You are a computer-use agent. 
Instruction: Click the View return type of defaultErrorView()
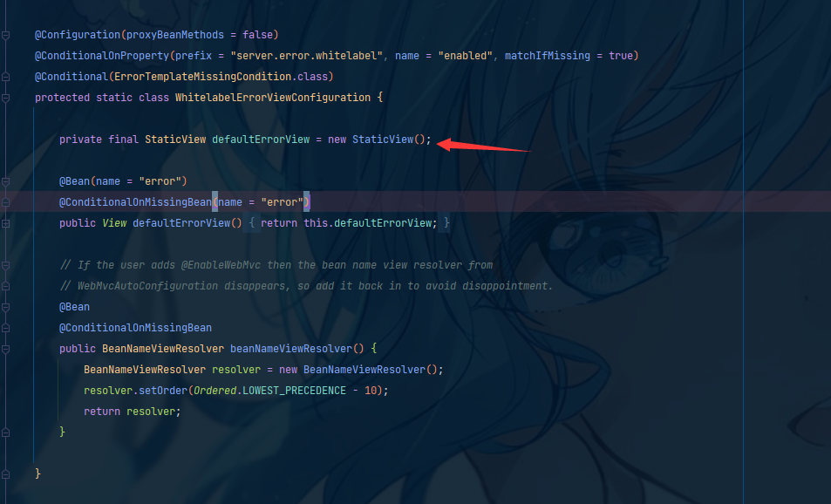(114, 223)
